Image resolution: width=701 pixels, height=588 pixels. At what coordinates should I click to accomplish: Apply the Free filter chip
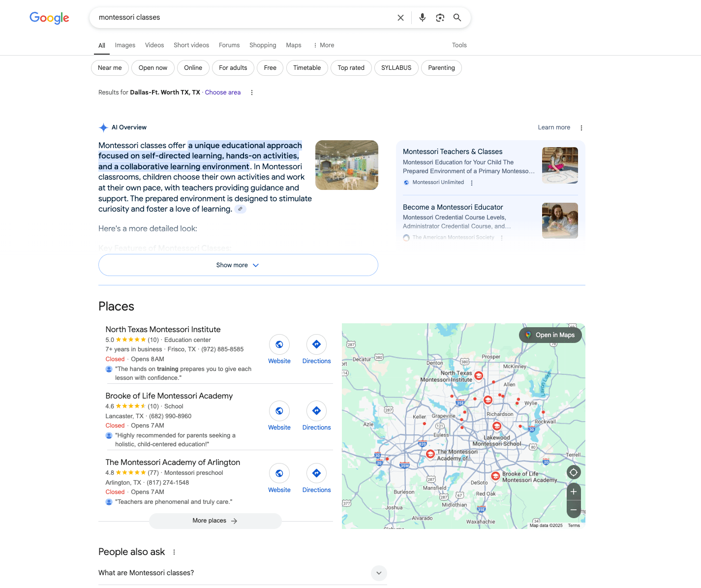[270, 68]
